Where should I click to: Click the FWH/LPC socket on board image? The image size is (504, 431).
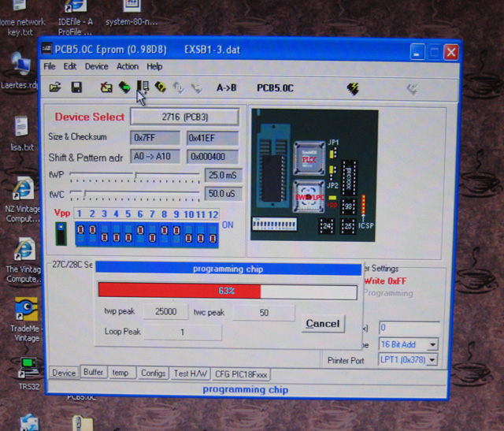point(309,196)
